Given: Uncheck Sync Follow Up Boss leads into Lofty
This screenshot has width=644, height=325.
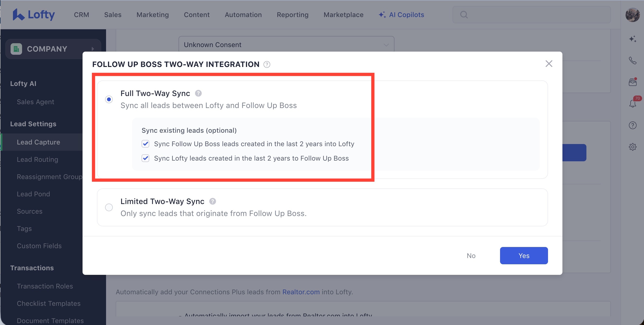Looking at the screenshot, I should tap(145, 144).
